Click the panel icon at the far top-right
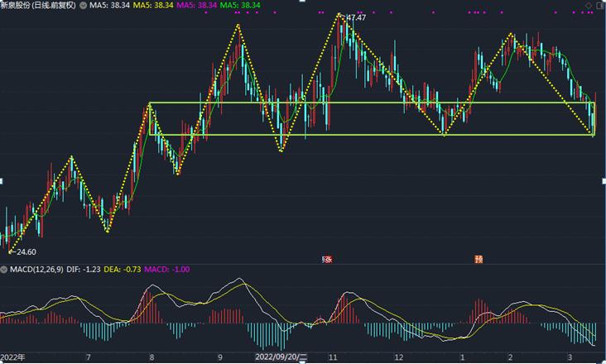 (599, 5)
